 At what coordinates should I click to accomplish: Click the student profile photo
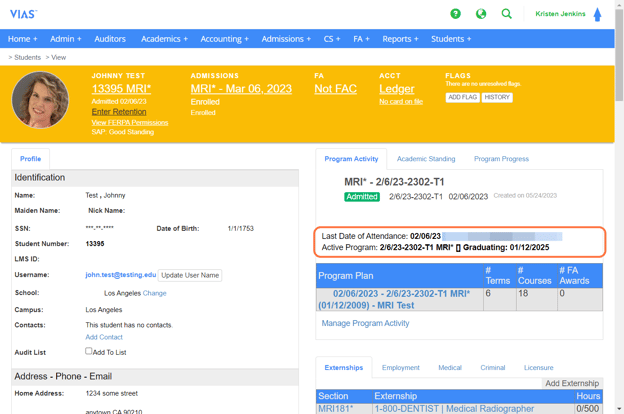tap(41, 101)
